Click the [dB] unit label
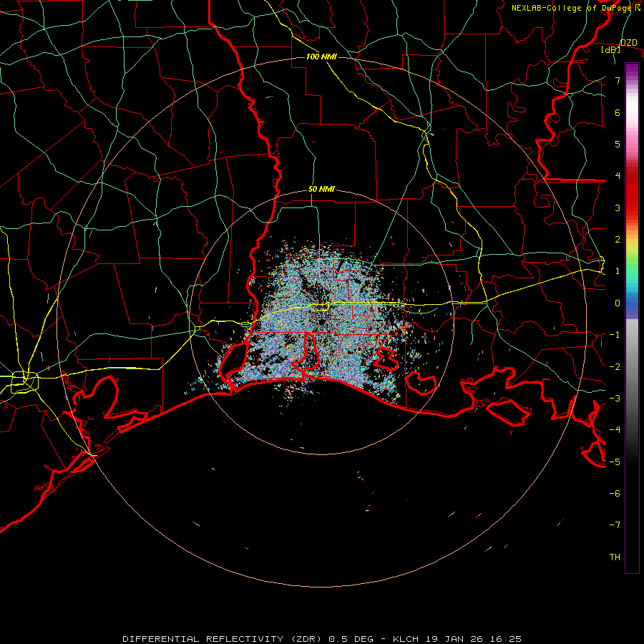This screenshot has height=644, width=644. [611, 49]
